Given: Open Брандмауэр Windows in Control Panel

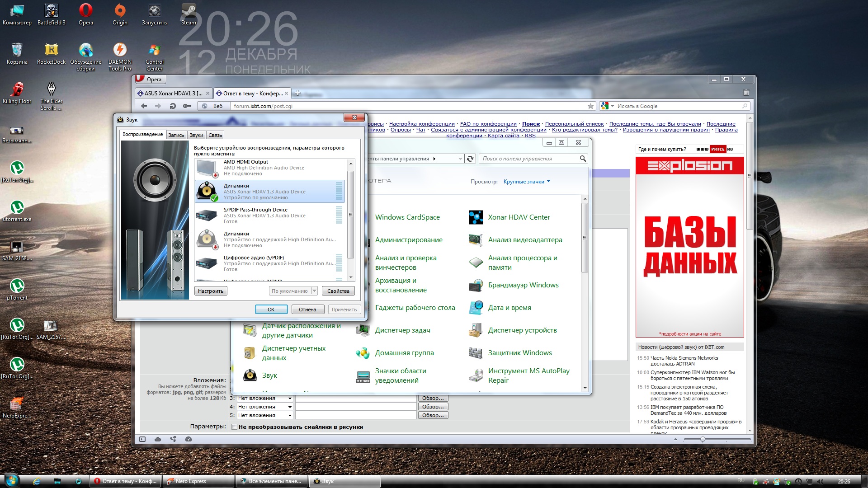Looking at the screenshot, I should tap(514, 285).
